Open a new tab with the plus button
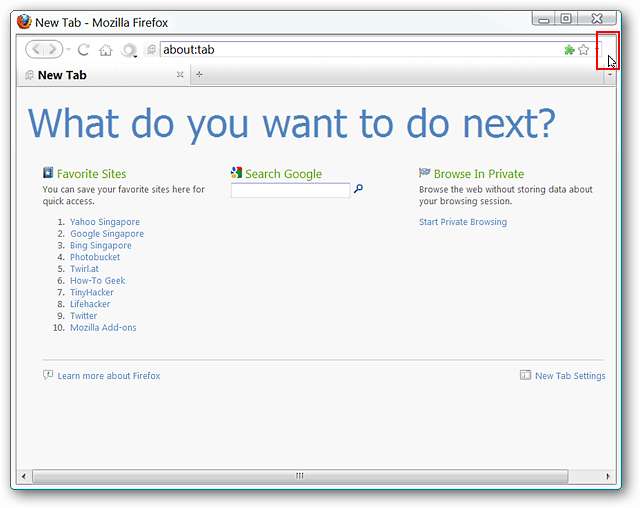This screenshot has height=508, width=640. [199, 74]
